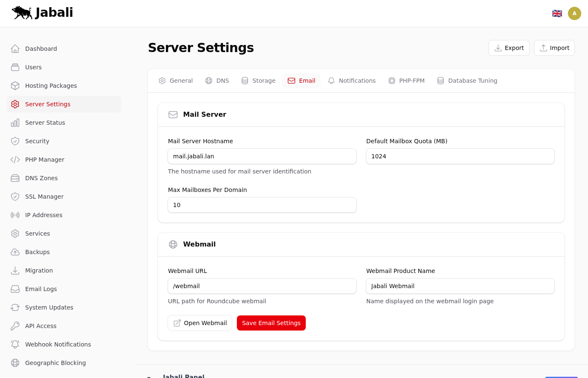Click the Export button

pos(509,48)
